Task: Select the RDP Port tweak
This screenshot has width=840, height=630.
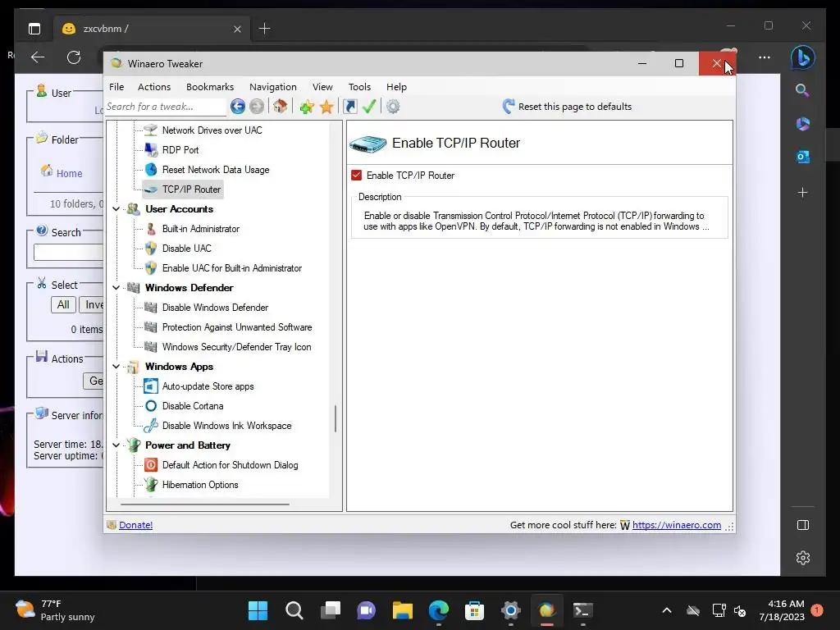Action: pos(180,150)
